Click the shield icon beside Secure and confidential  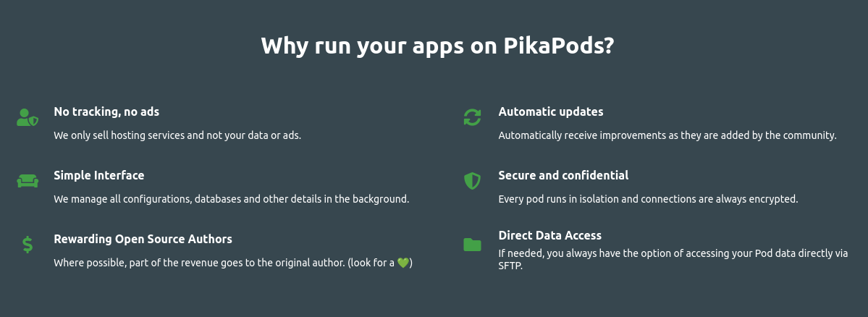click(x=472, y=181)
